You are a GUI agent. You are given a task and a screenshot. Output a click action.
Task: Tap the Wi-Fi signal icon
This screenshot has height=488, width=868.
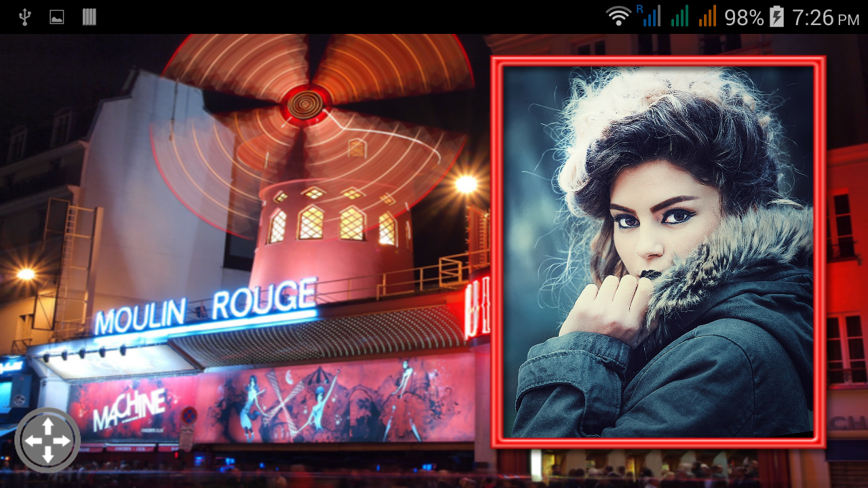(x=618, y=16)
